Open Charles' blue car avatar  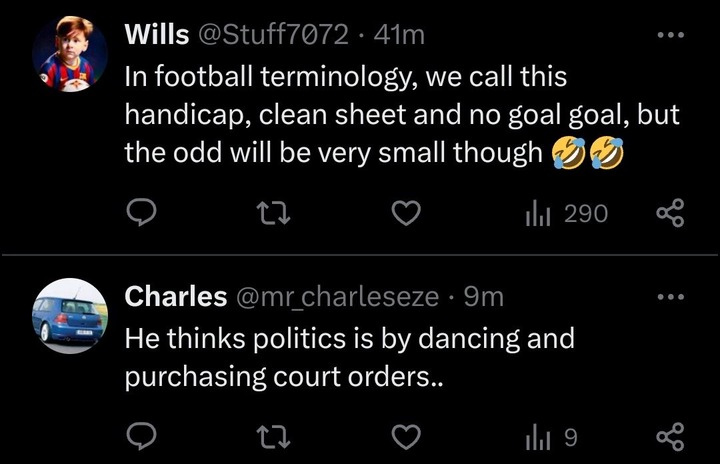pyautogui.click(x=70, y=316)
